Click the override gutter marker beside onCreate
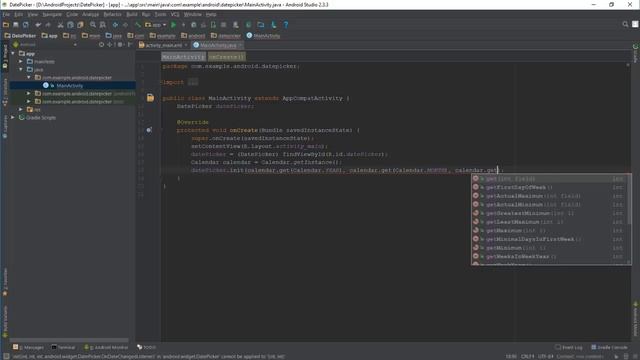The image size is (640, 360). (x=149, y=130)
